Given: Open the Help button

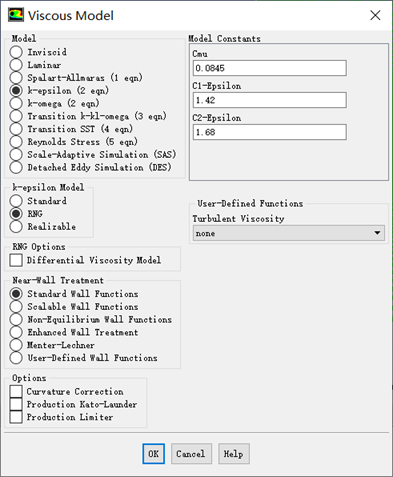Looking at the screenshot, I should [x=234, y=454].
